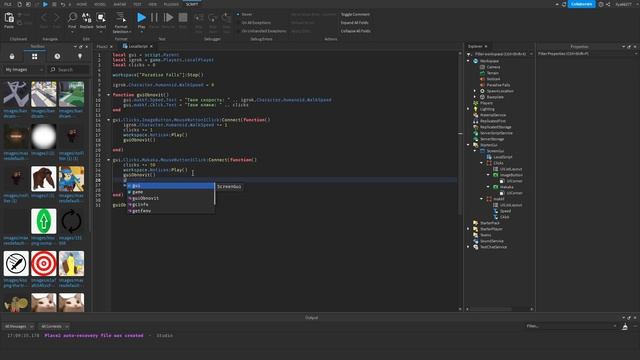Switch to the Place2 document tab
This screenshot has width=640, height=360.
pyautogui.click(x=102, y=47)
